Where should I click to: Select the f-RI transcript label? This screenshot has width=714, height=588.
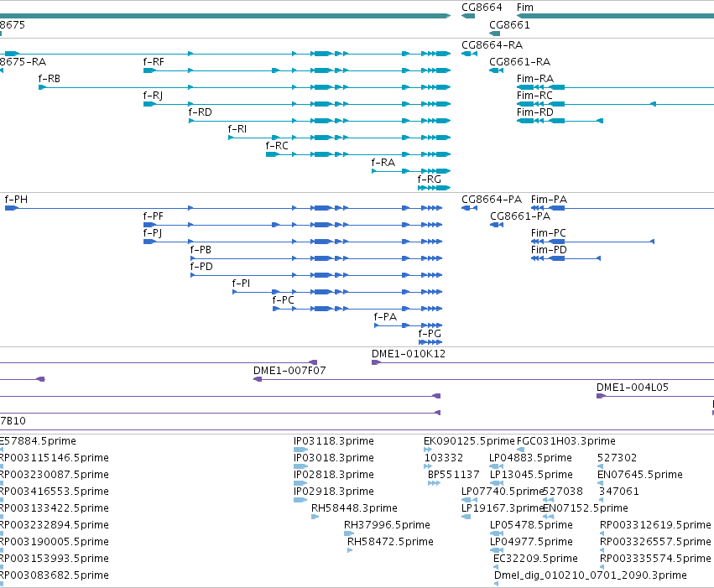[237, 129]
